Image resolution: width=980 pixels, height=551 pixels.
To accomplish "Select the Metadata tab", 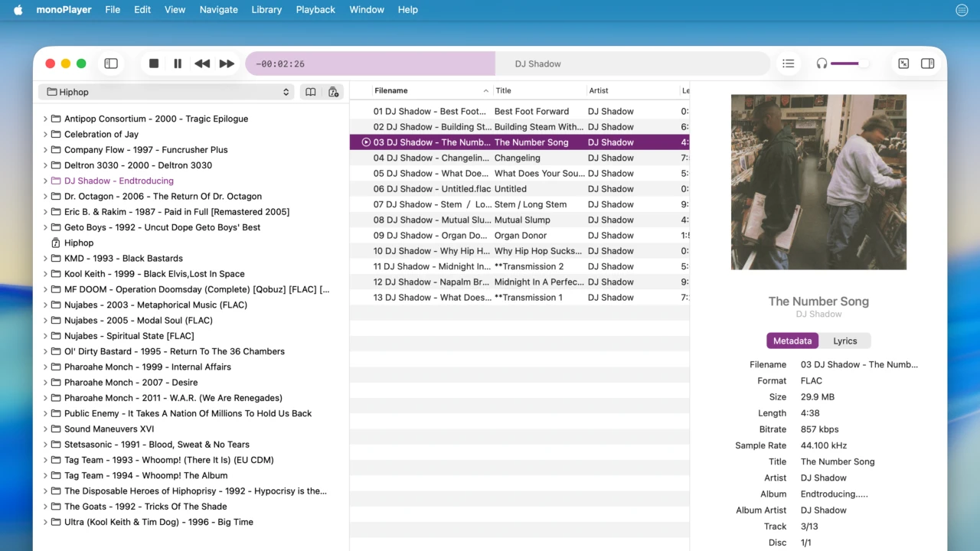I will click(x=792, y=341).
